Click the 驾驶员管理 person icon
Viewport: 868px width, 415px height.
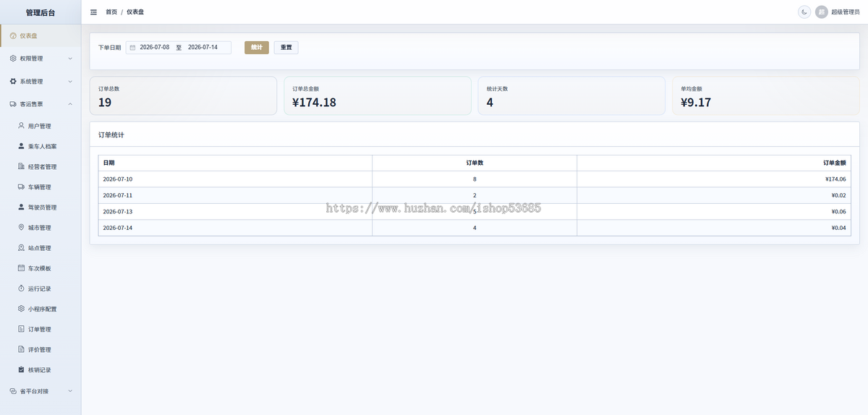point(21,207)
